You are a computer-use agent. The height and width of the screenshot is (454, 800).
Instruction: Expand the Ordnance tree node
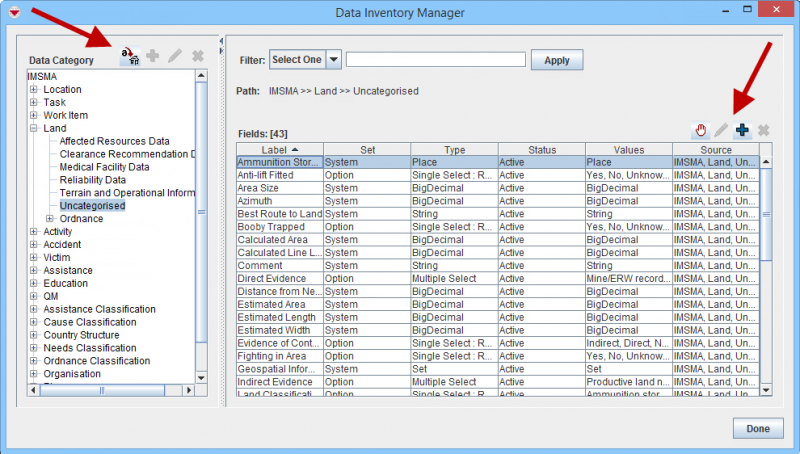pos(49,219)
